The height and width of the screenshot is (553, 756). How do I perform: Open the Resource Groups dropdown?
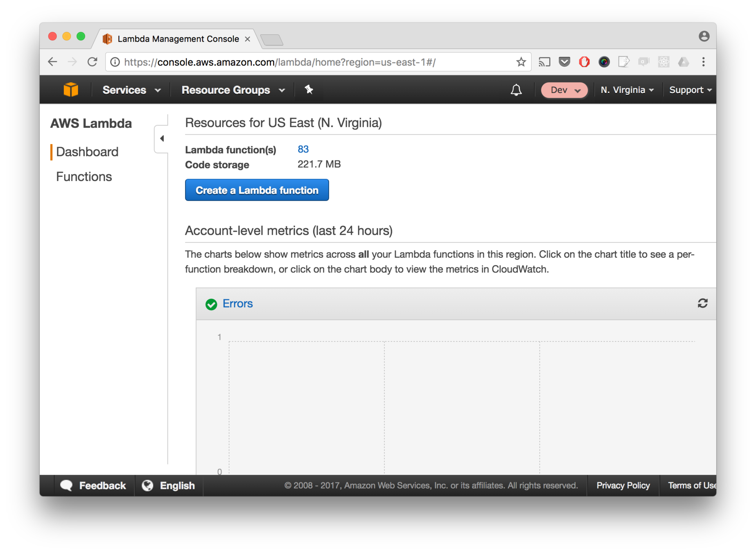point(233,90)
